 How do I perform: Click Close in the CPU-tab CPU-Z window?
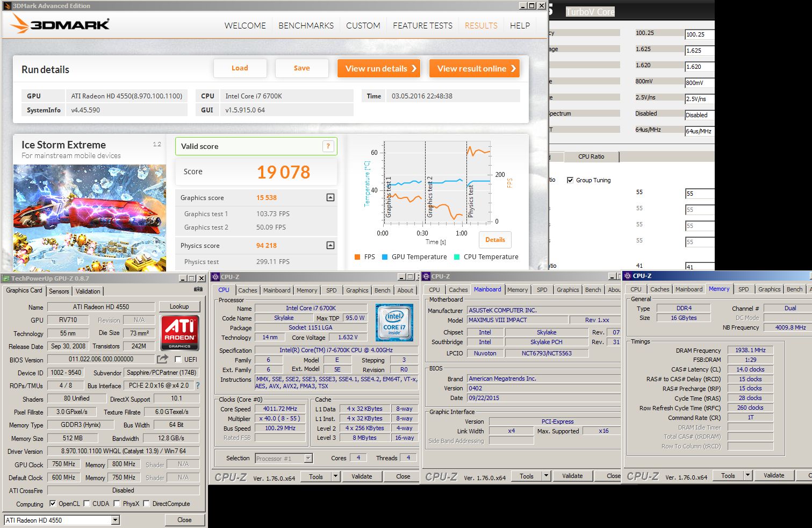(403, 476)
